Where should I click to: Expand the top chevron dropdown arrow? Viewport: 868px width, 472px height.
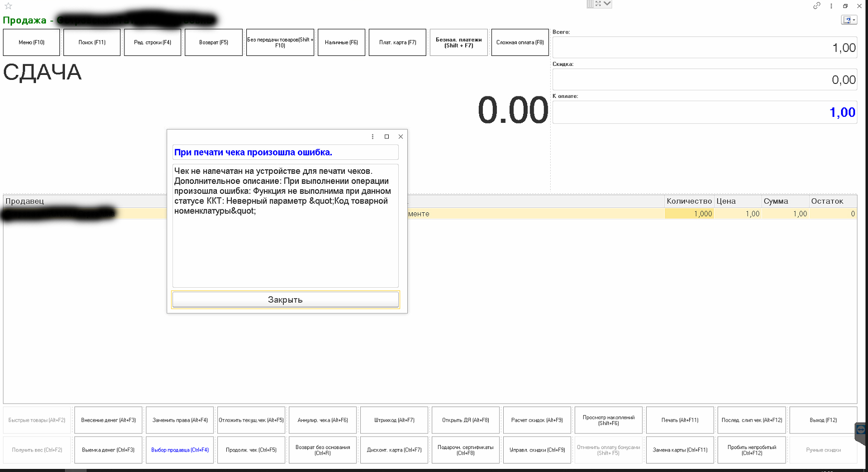pyautogui.click(x=607, y=3)
